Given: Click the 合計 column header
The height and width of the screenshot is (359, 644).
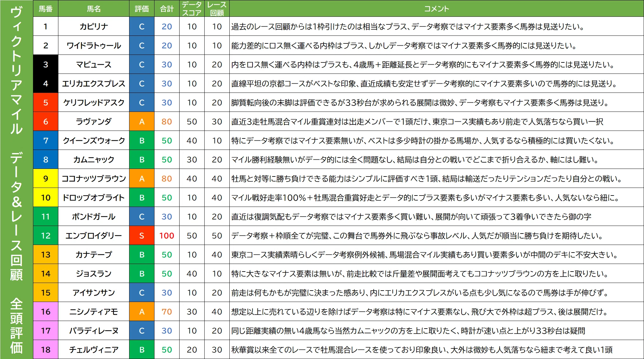Looking at the screenshot, I should click(167, 9).
